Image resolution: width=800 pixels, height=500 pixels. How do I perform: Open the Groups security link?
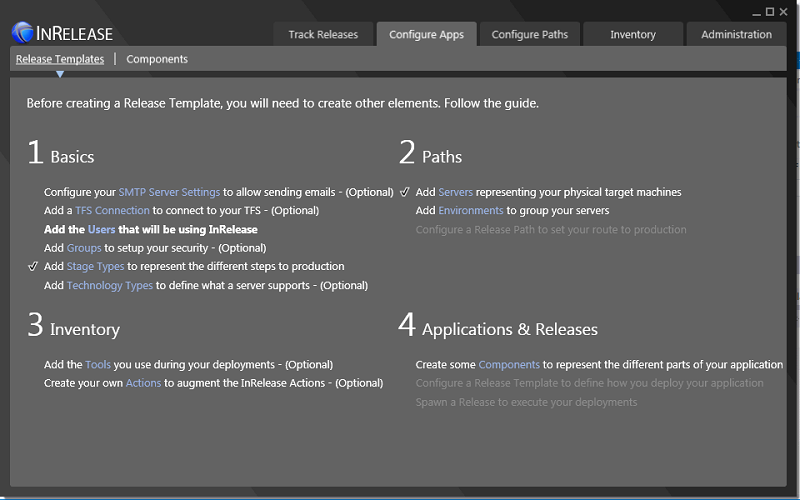tap(84, 248)
